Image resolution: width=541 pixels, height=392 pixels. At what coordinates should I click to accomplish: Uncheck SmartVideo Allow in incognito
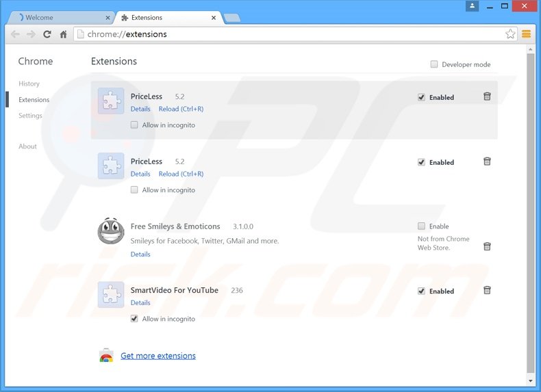[134, 319]
